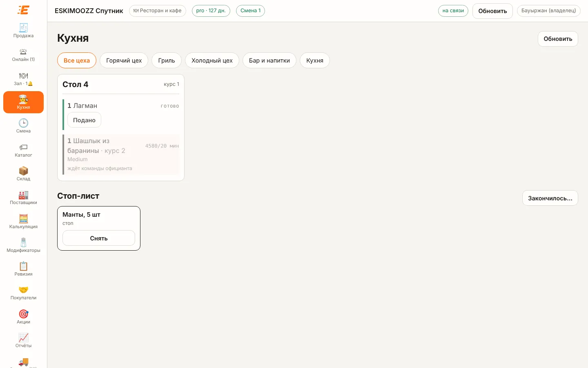Open the Каталог sidebar icon
The height and width of the screenshot is (368, 588).
[23, 147]
